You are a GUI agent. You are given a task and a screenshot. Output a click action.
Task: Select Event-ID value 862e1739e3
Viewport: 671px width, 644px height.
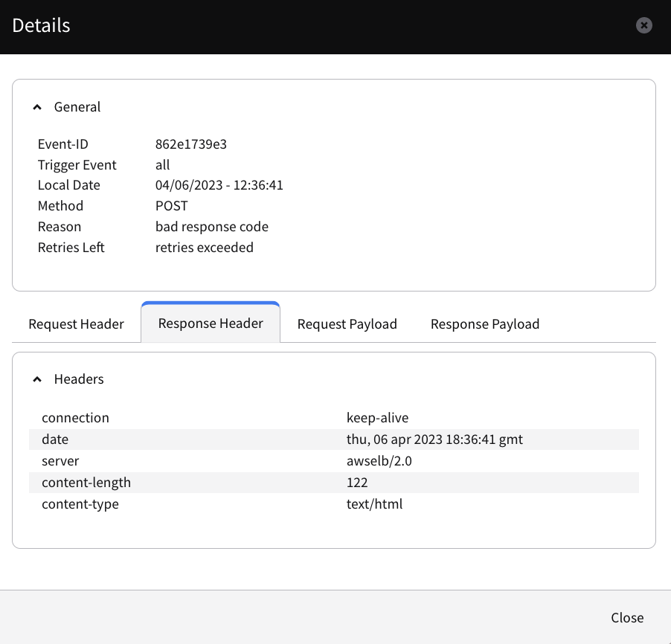(x=191, y=144)
